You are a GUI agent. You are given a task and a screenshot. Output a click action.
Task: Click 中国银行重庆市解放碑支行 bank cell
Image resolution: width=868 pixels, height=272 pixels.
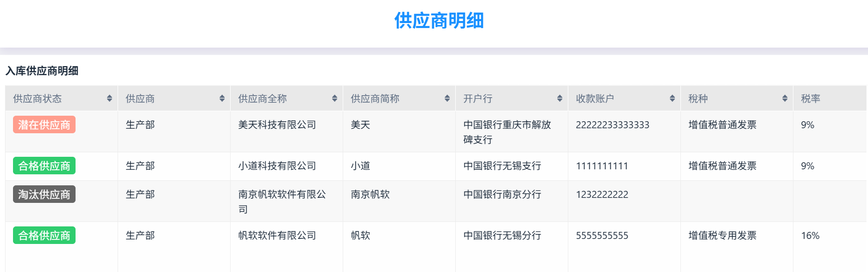507,132
